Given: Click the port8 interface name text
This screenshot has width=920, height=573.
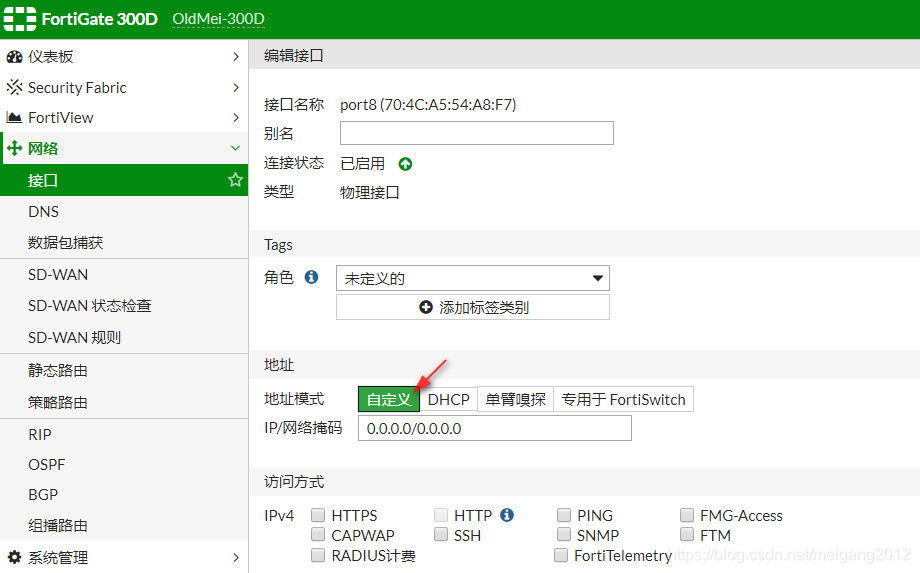Looking at the screenshot, I should click(x=428, y=104).
